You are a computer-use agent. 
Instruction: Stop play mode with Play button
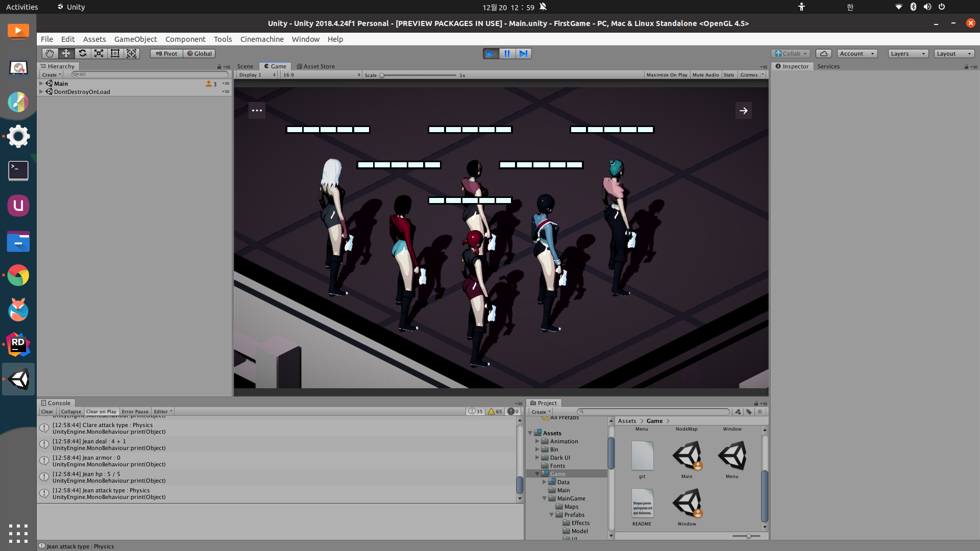tap(491, 54)
